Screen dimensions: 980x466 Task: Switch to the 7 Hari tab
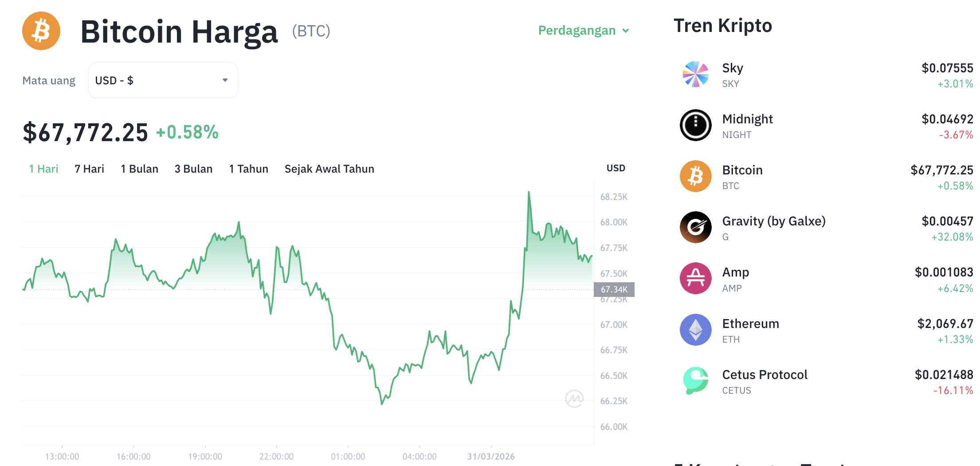[x=89, y=169]
